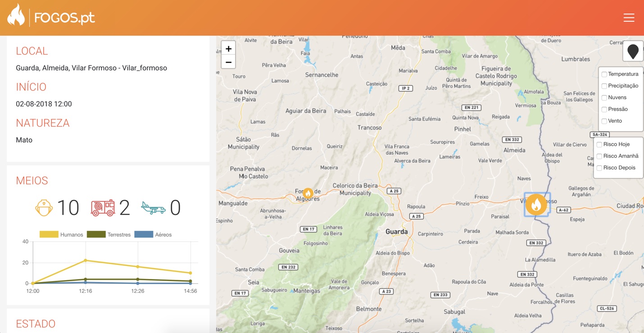This screenshot has height=333, width=644.
Task: Check the Pressão layer option
Action: pyautogui.click(x=604, y=109)
